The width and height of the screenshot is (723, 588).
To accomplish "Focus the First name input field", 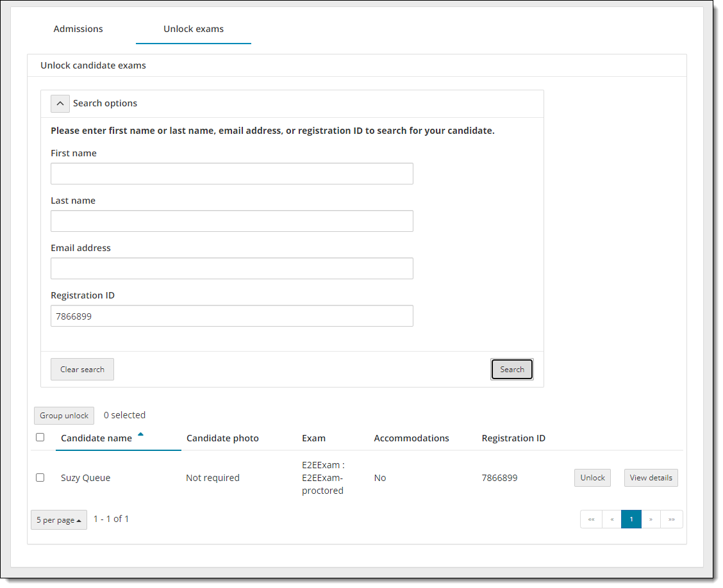I will pos(232,174).
